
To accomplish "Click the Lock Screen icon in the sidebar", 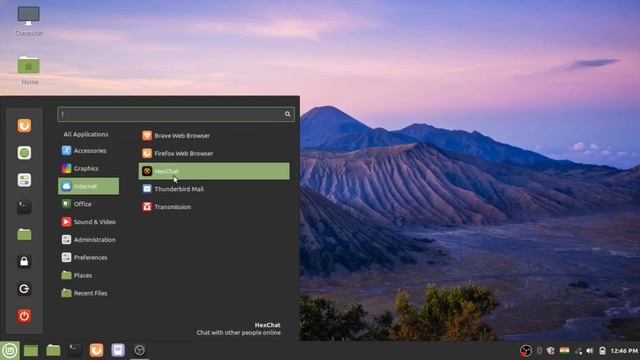I will coord(24,262).
